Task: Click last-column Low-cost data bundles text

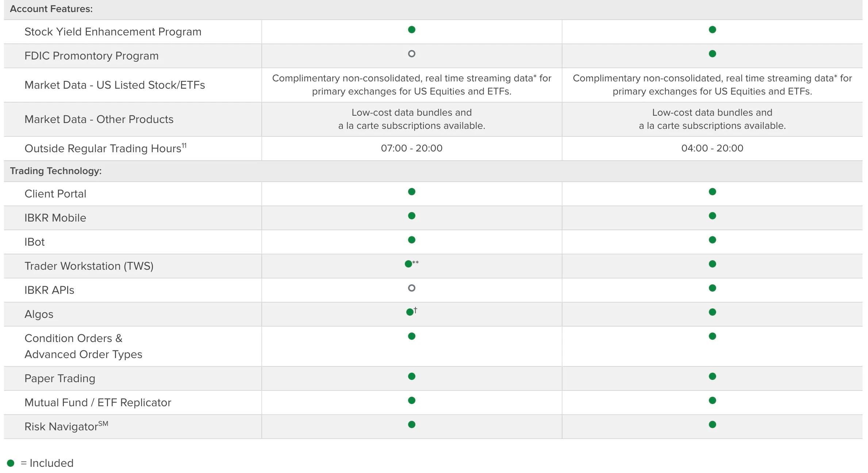Action: 712,119
